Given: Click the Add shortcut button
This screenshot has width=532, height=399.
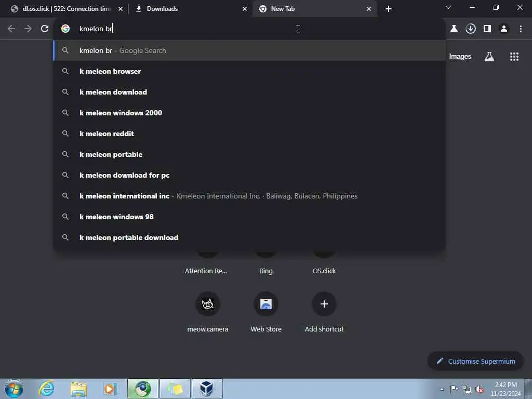Looking at the screenshot, I should pyautogui.click(x=324, y=312).
